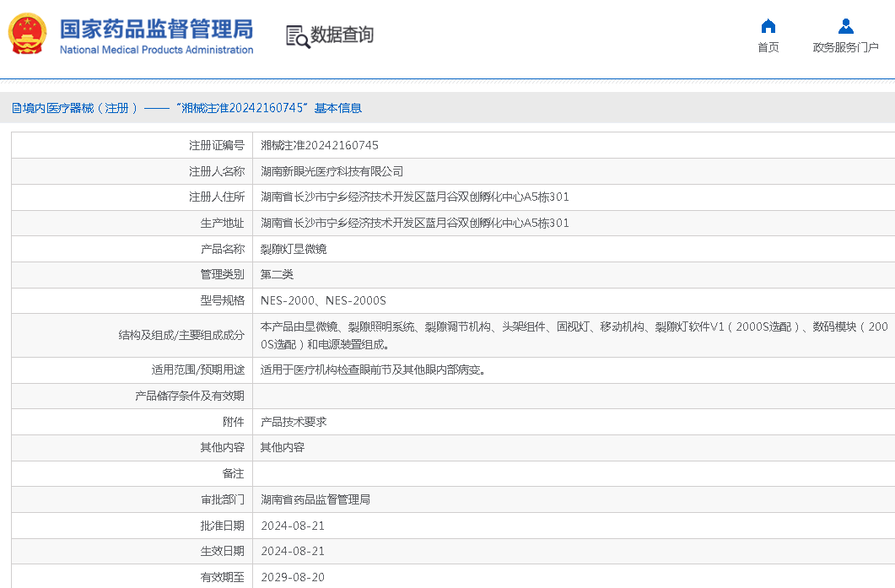Click the small document icon before 境内医疗器械
The image size is (895, 588).
(16, 108)
